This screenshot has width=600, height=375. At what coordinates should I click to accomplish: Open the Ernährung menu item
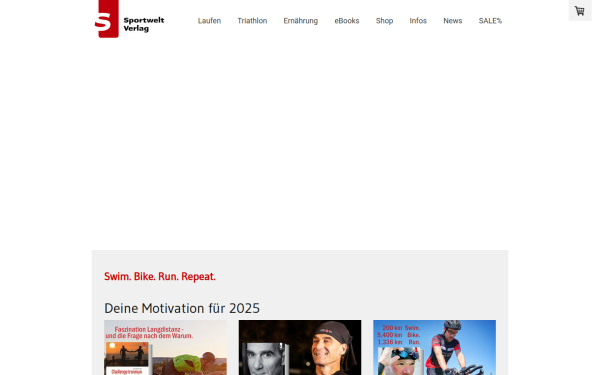pos(300,21)
